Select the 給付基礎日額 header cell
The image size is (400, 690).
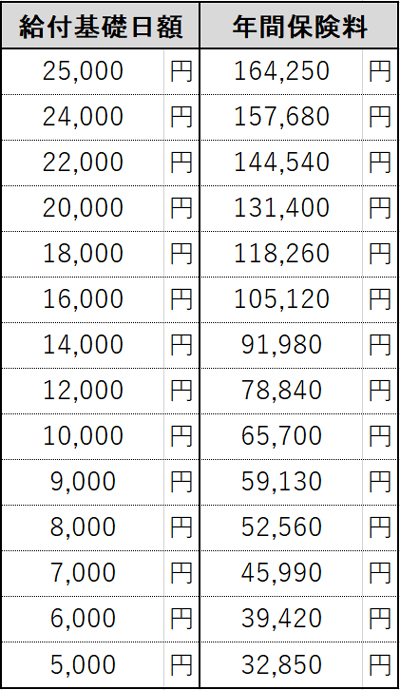coord(100,26)
